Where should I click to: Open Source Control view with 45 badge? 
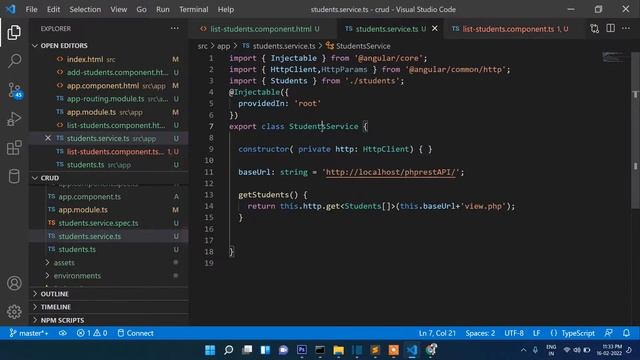click(14, 90)
